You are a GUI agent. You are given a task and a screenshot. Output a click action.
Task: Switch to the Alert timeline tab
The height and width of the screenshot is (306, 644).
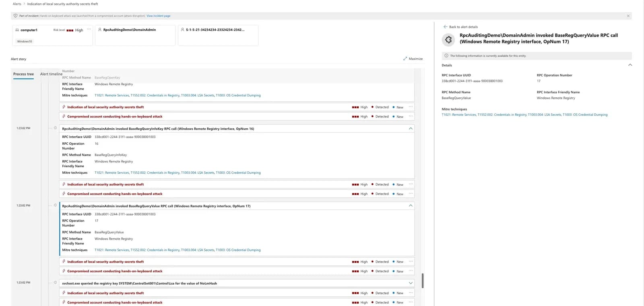coord(51,74)
